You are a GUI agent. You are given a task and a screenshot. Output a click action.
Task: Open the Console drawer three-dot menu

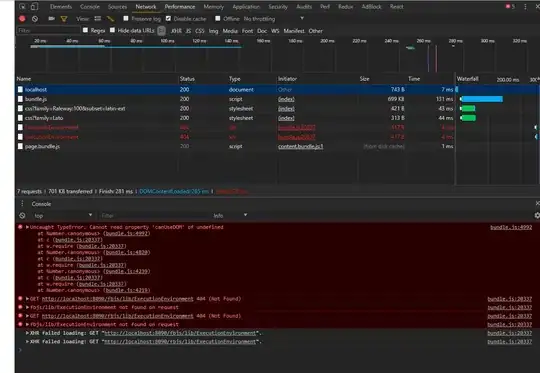(x=22, y=204)
